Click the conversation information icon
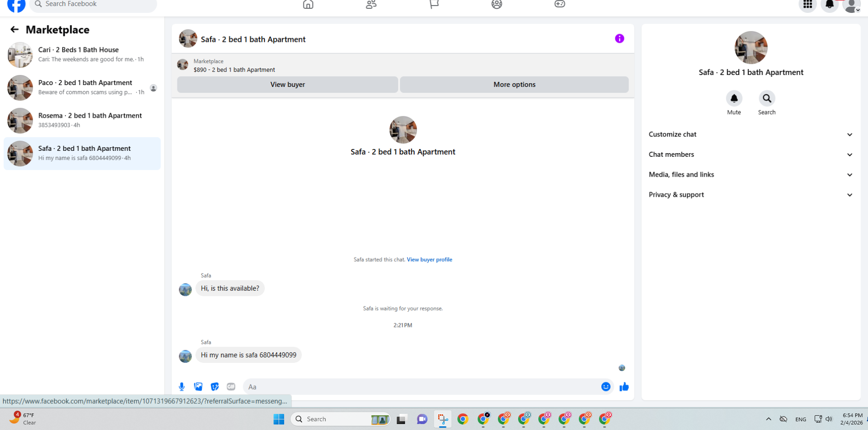The image size is (868, 430). pyautogui.click(x=619, y=39)
